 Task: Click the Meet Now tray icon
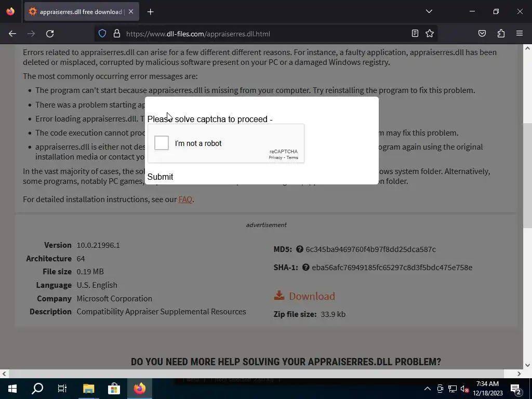point(440,389)
